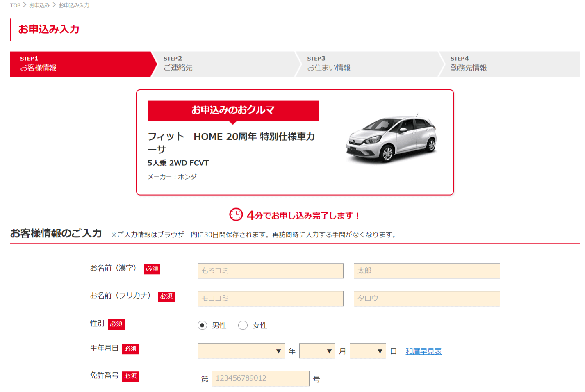Click the 必須 badge beside お名前（フリガナ）

tap(166, 296)
